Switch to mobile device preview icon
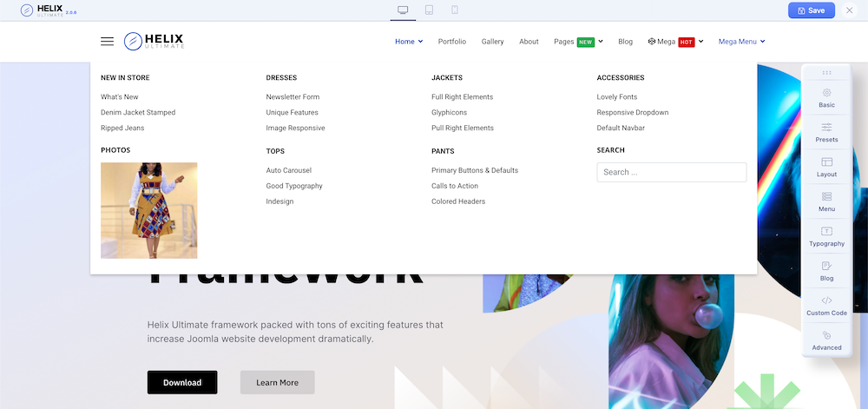Viewport: 868px width, 409px height. (455, 10)
